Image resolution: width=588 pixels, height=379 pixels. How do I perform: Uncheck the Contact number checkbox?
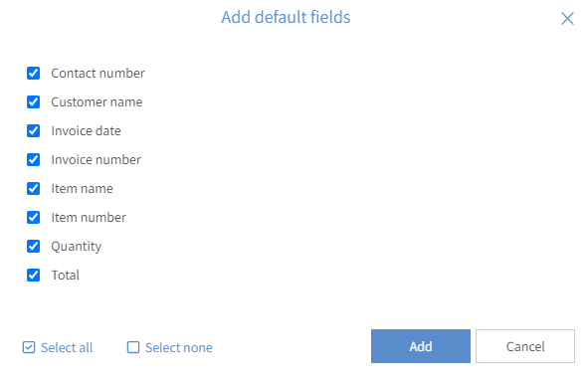[34, 73]
